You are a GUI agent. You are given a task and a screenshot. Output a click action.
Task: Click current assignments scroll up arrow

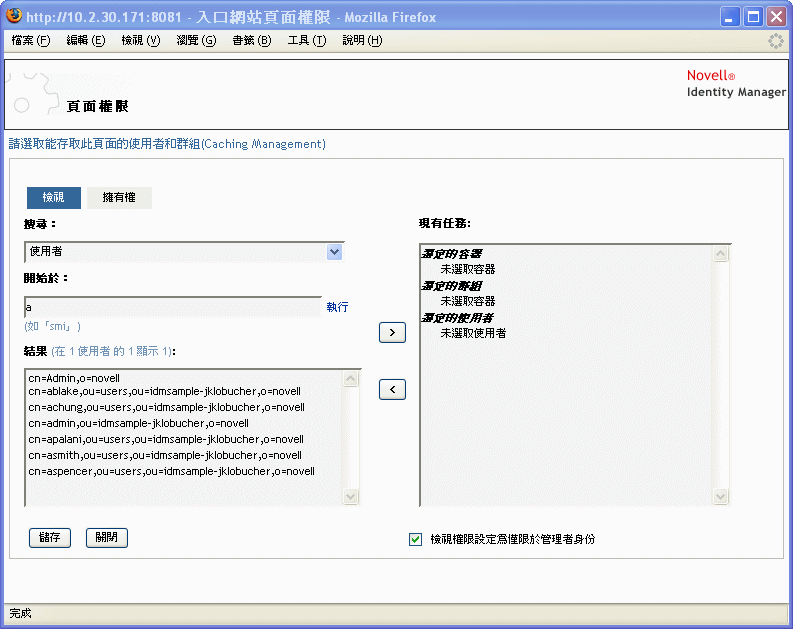(x=721, y=254)
